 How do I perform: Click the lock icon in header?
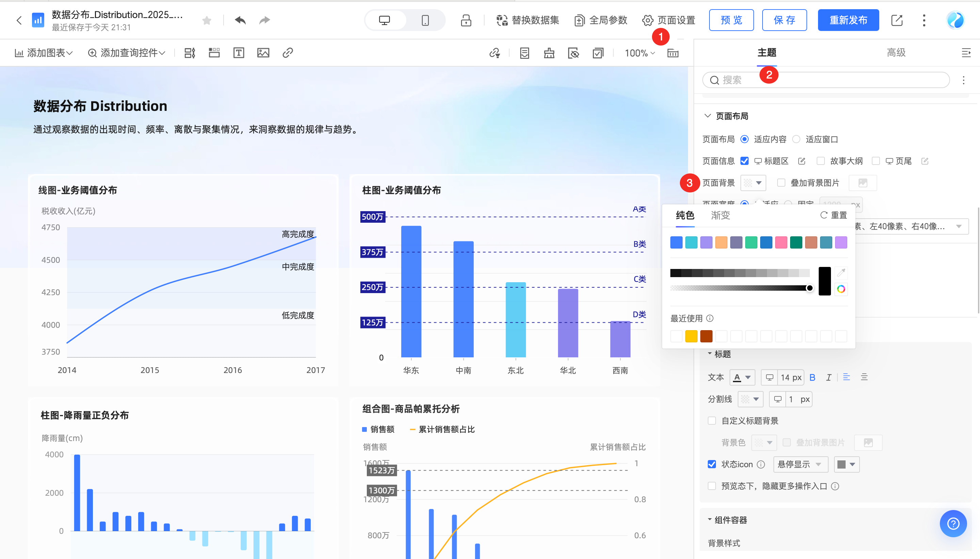coord(466,20)
